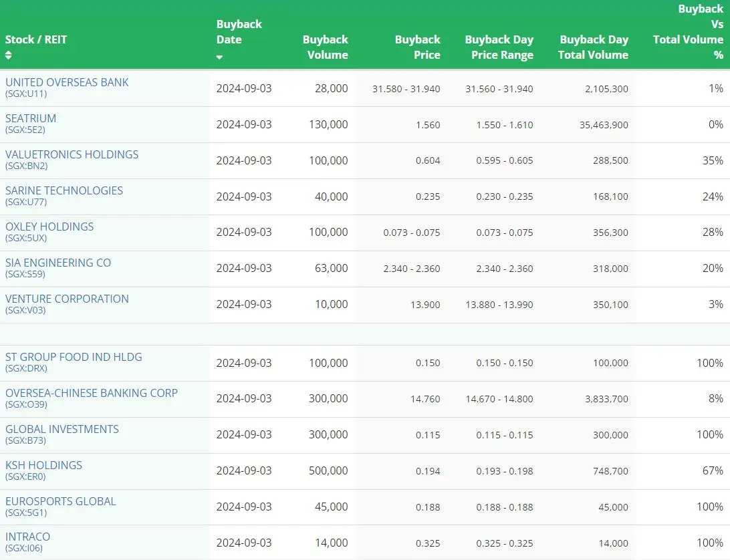
Task: Select Seatrium total volume 35,463,900
Action: (604, 125)
